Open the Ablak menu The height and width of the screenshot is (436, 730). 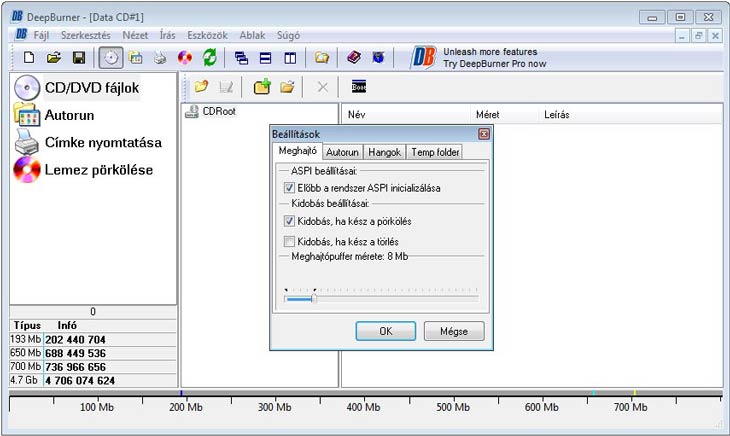click(252, 35)
